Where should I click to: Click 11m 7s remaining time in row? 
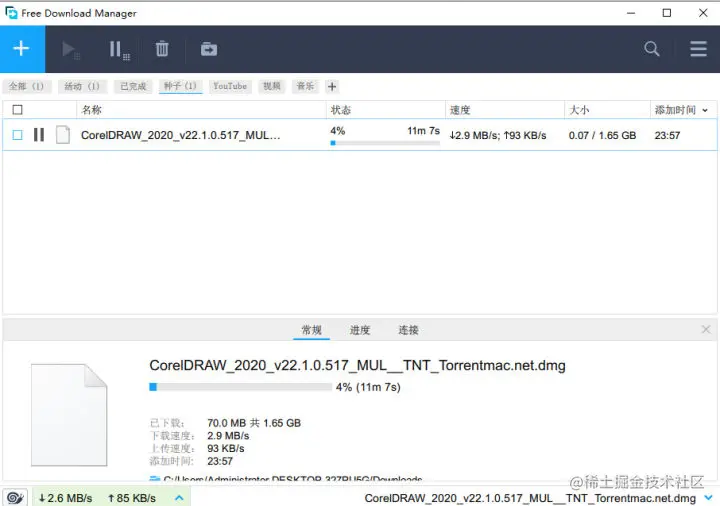coord(423,131)
